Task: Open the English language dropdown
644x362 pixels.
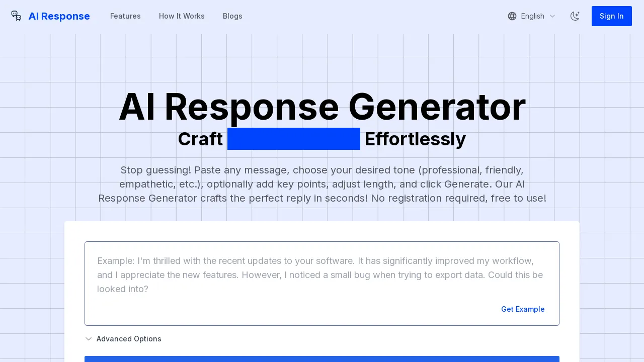Action: pyautogui.click(x=532, y=16)
